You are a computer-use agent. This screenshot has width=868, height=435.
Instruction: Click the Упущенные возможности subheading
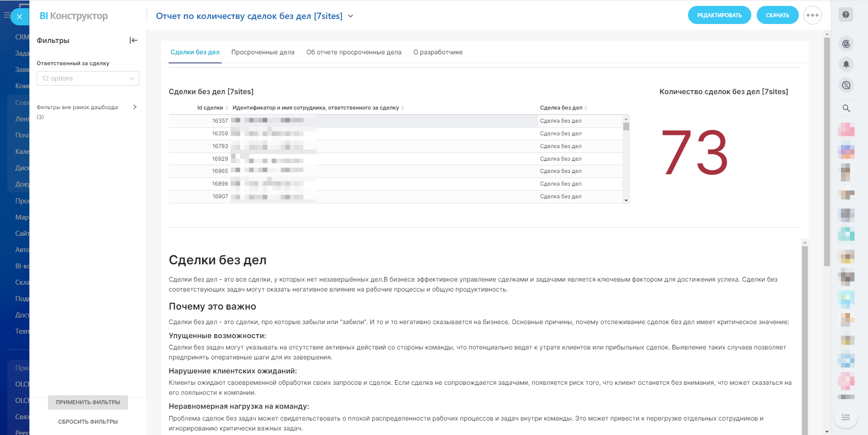click(217, 336)
